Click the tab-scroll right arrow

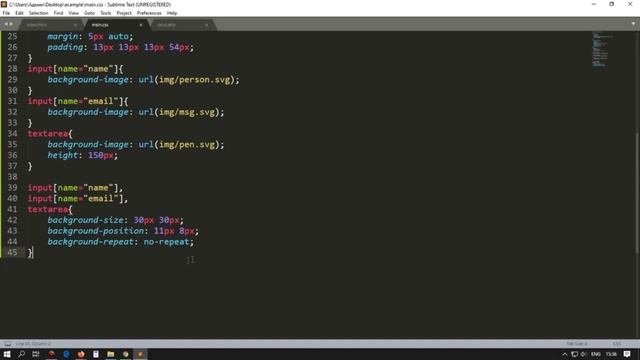coord(11,24)
